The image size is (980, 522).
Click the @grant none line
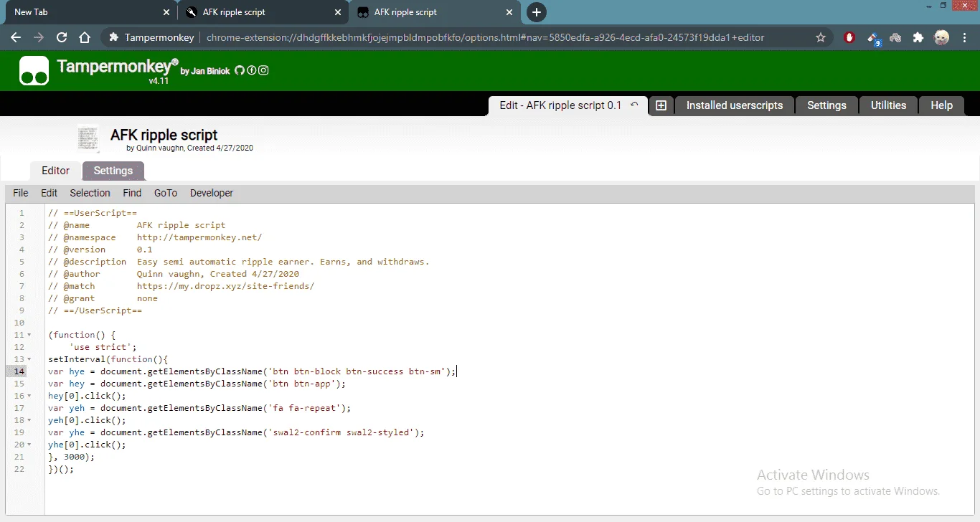tap(103, 298)
